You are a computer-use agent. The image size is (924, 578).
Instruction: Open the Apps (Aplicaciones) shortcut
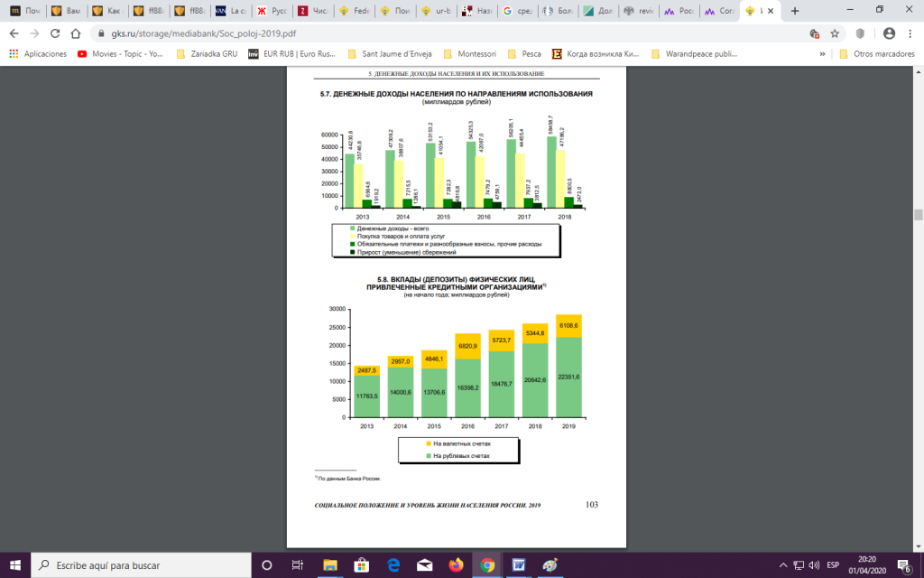38,53
